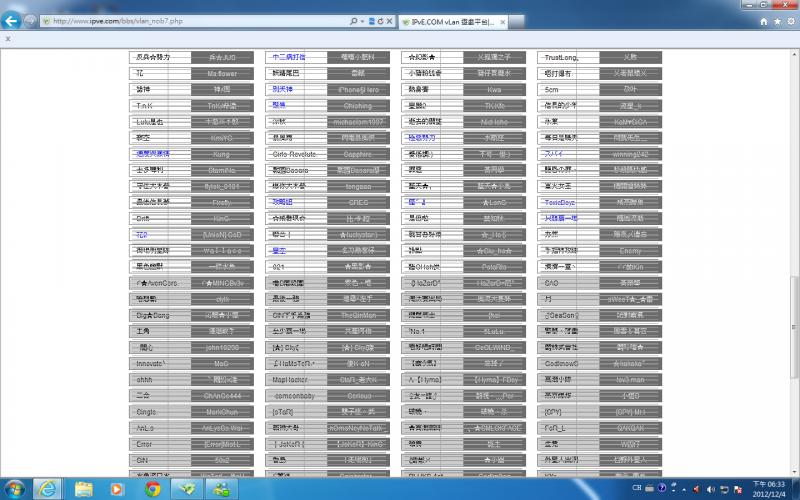Dismiss the bar with the small x below Back
Viewport: 800px width, 500px height.
click(8, 39)
